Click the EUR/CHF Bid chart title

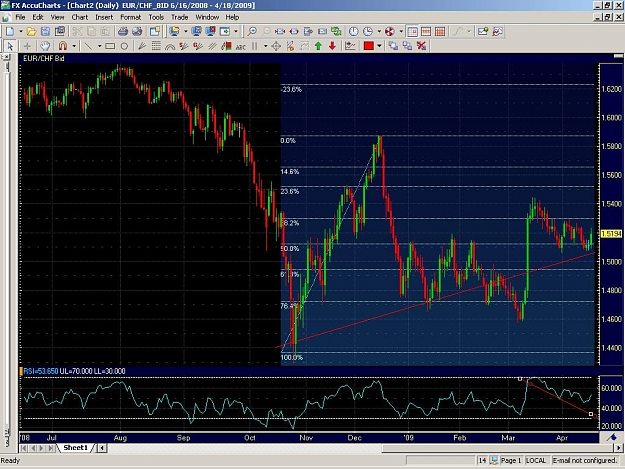tap(44, 58)
